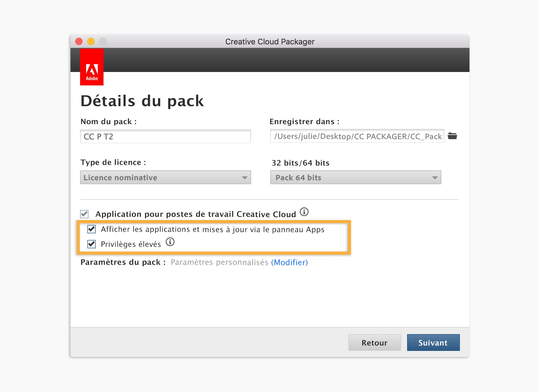
Task: Close the Creative Cloud Packager window
Action: pyautogui.click(x=79, y=41)
